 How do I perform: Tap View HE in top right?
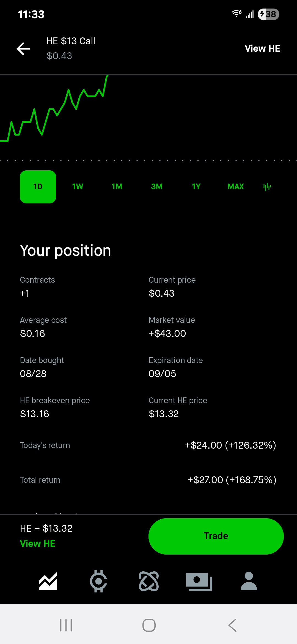262,48
